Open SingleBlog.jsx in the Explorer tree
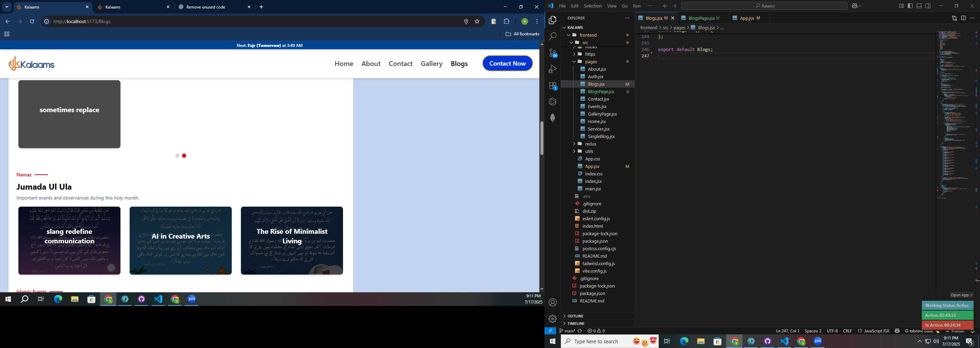Image resolution: width=980 pixels, height=348 pixels. point(601,136)
